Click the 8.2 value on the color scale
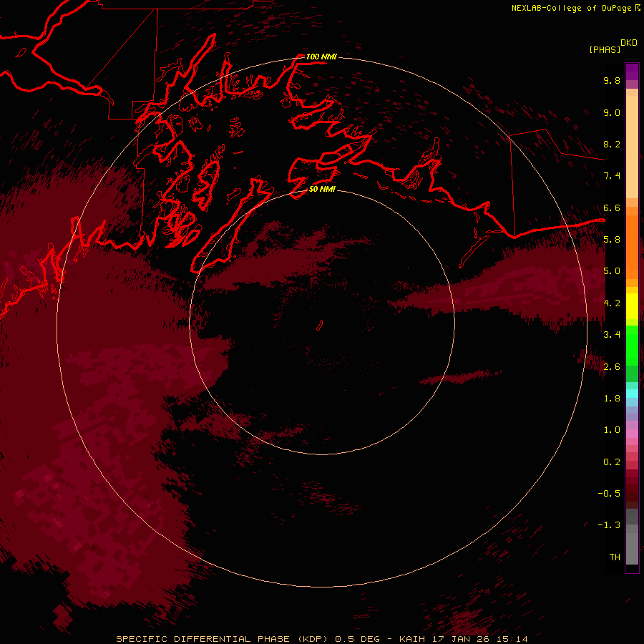The image size is (644, 644). 612,144
